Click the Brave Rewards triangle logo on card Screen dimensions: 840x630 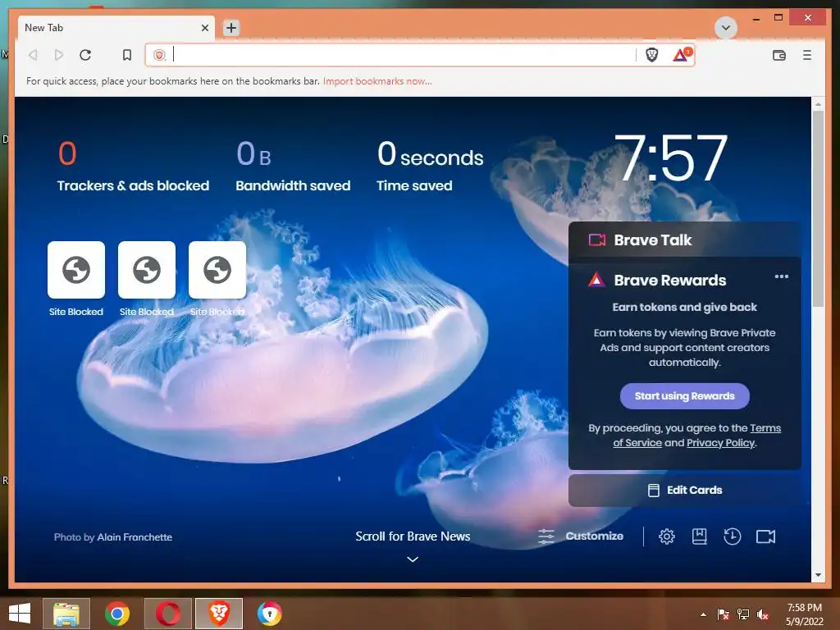click(596, 280)
